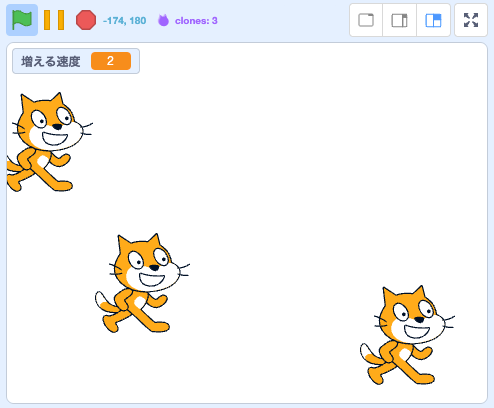The image size is (494, 408).
Task: Click the 増える速度 variable monitor label
Action: (x=51, y=61)
